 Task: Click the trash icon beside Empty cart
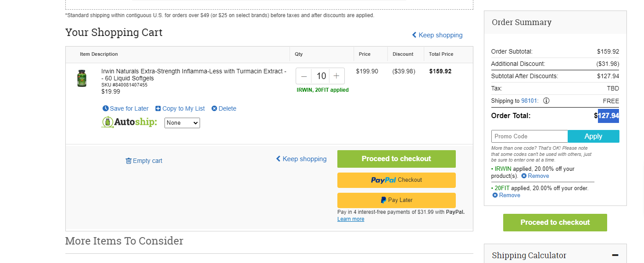129,161
